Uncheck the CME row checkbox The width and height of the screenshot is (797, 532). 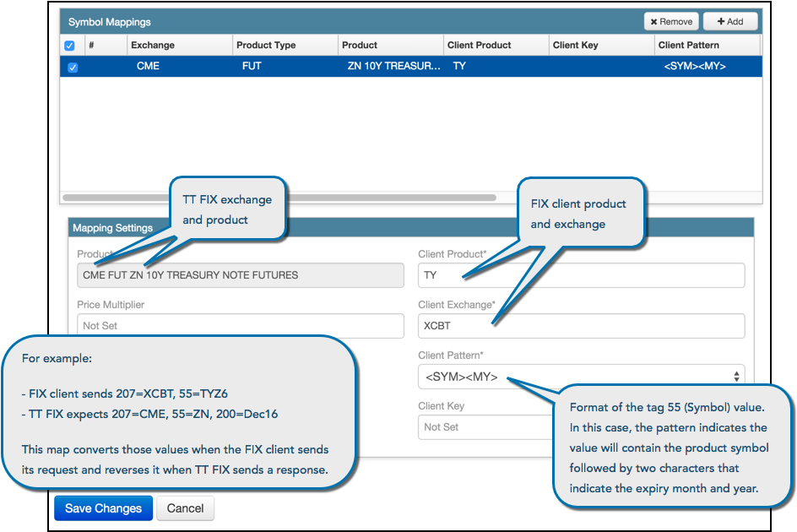coord(73,67)
